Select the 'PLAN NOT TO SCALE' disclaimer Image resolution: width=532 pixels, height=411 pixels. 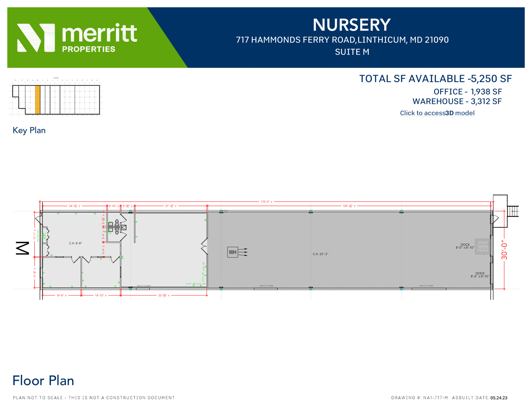click(94, 397)
